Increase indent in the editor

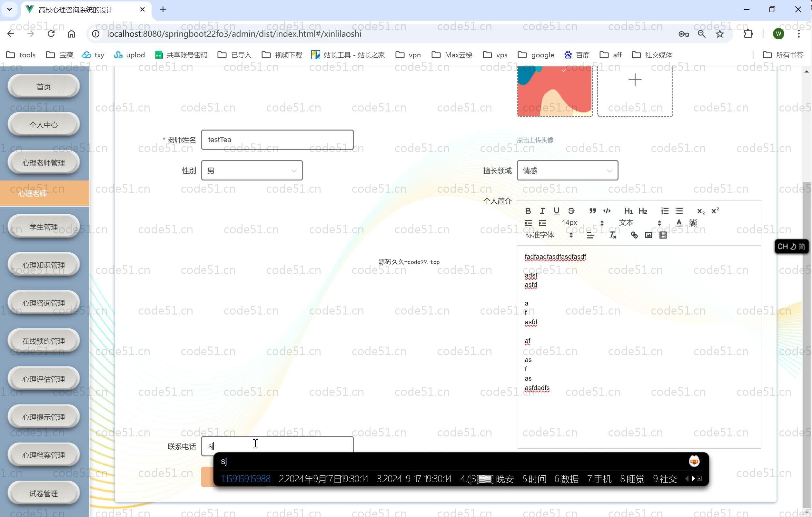click(x=542, y=223)
